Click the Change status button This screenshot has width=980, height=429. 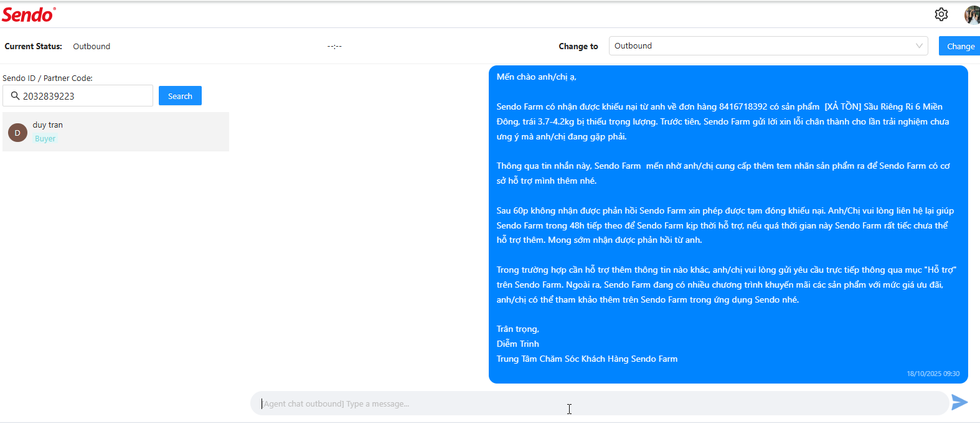click(x=960, y=46)
